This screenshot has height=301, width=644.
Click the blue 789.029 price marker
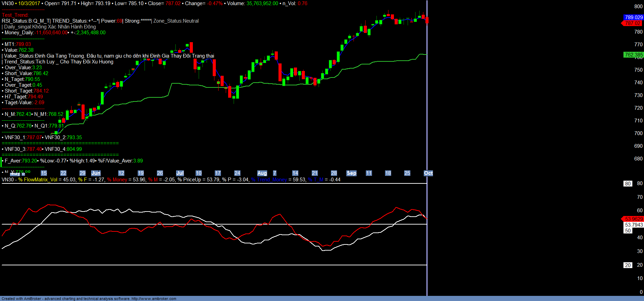coord(633,17)
